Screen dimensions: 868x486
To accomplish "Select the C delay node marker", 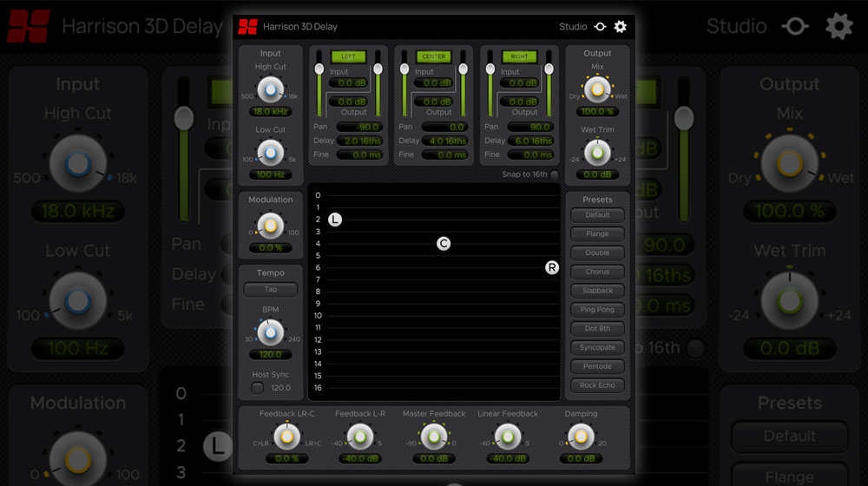I will point(444,244).
